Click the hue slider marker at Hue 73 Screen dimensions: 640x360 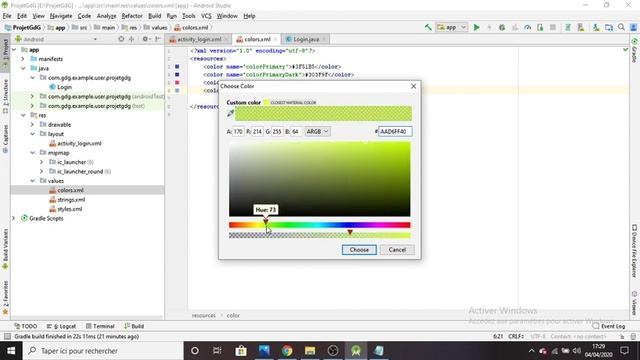pos(266,222)
